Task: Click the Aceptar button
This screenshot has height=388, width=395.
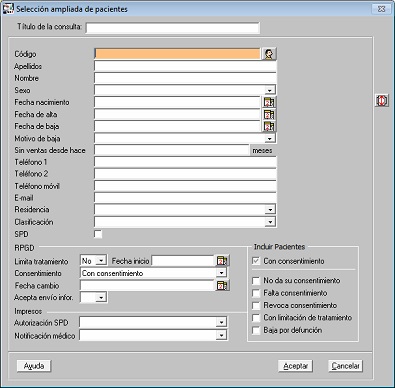Action: click(295, 366)
